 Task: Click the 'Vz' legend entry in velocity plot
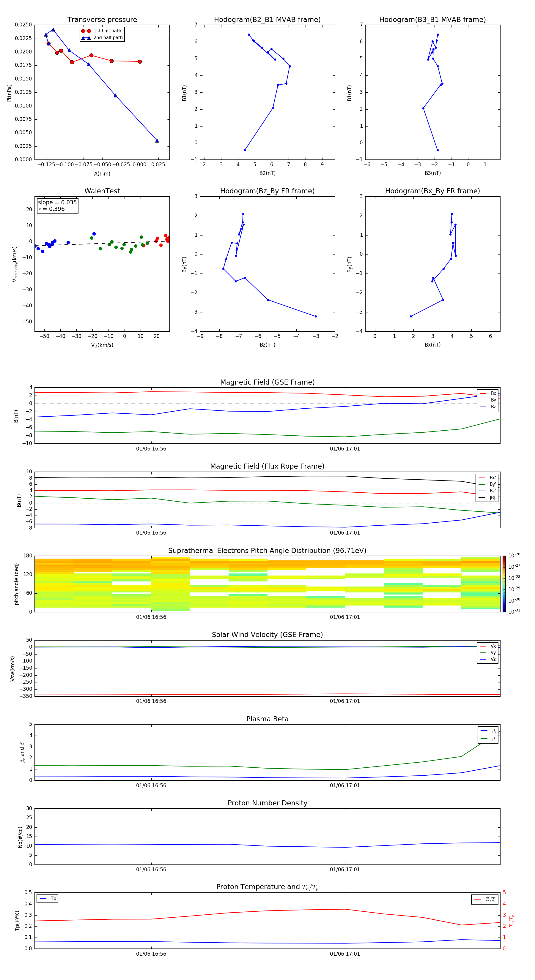488,659
